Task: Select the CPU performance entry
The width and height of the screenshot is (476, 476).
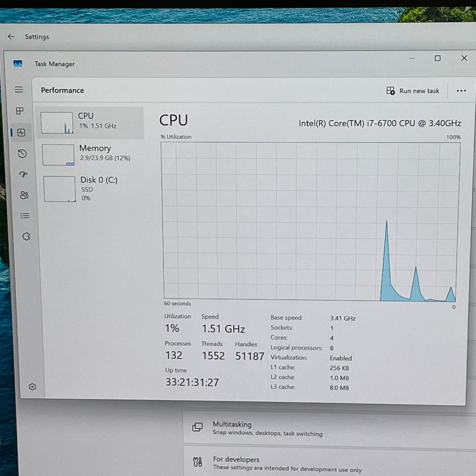Action: (90, 122)
